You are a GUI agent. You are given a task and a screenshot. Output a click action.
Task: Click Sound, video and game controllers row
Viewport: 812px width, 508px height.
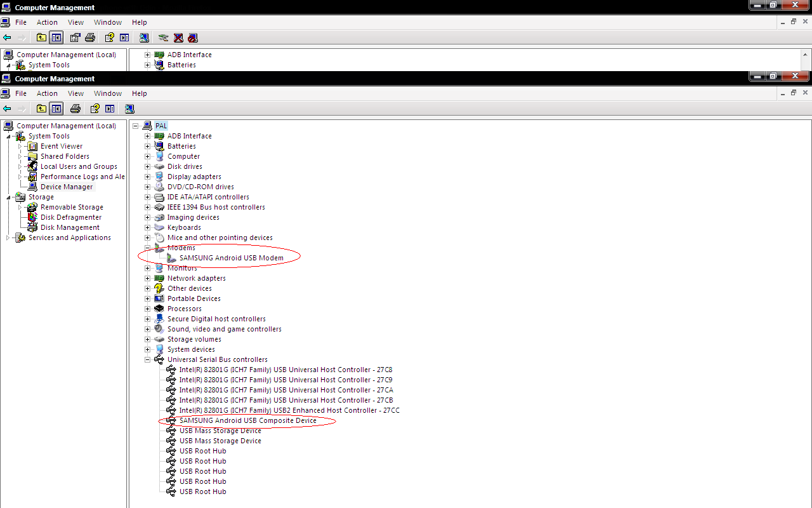224,329
